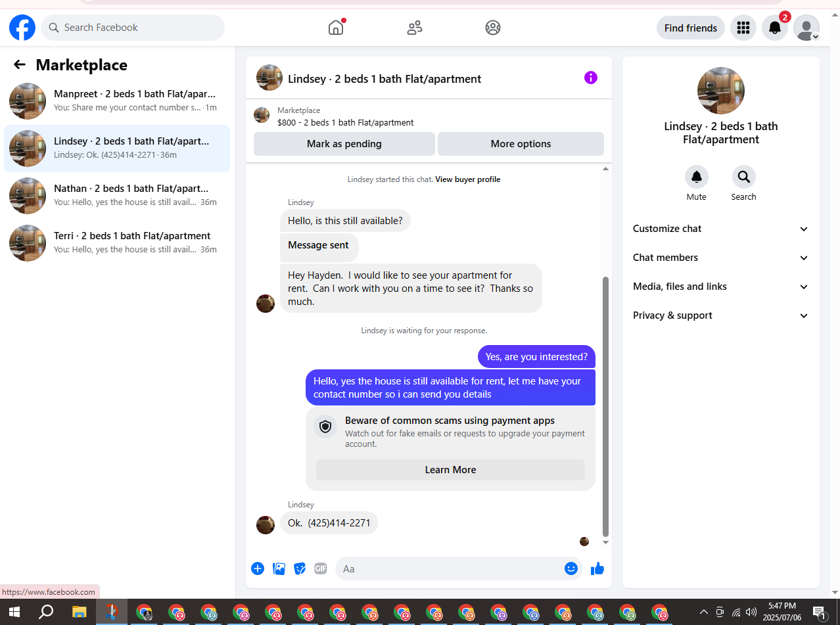Screen dimensions: 840x625
Task: Mute this chat with the bell icon
Action: 697,177
